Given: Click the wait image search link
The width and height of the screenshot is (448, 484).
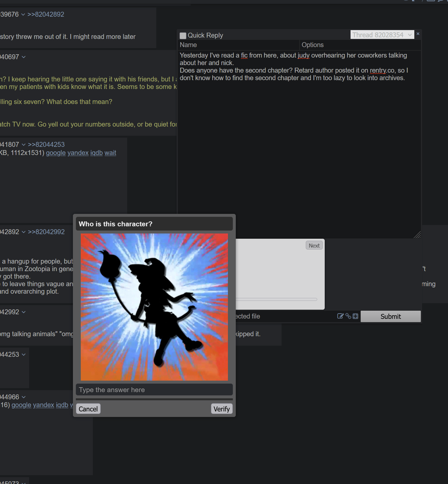Looking at the screenshot, I should click(110, 153).
